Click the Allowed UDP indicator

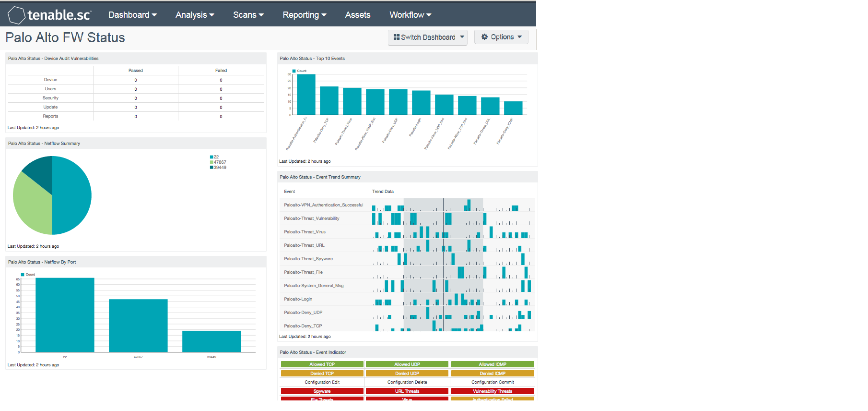click(x=407, y=364)
